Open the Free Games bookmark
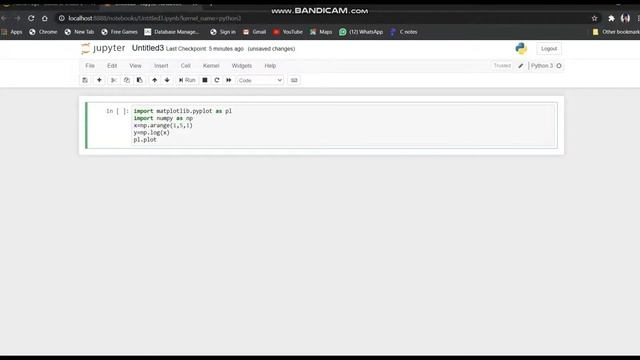Screen dimensions: 640x360 pos(119,32)
